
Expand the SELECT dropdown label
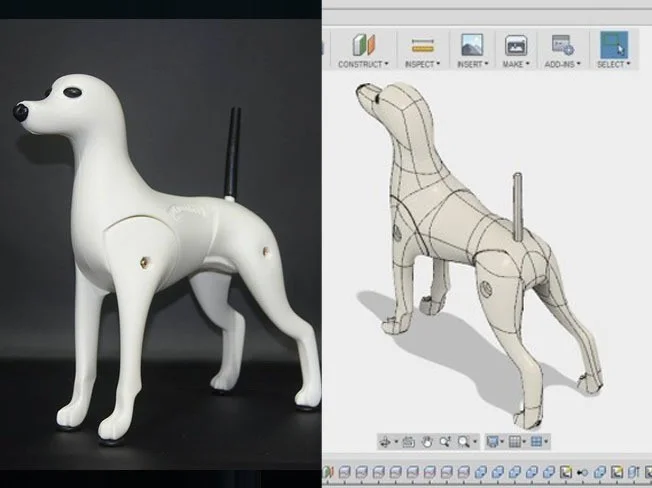[x=613, y=64]
